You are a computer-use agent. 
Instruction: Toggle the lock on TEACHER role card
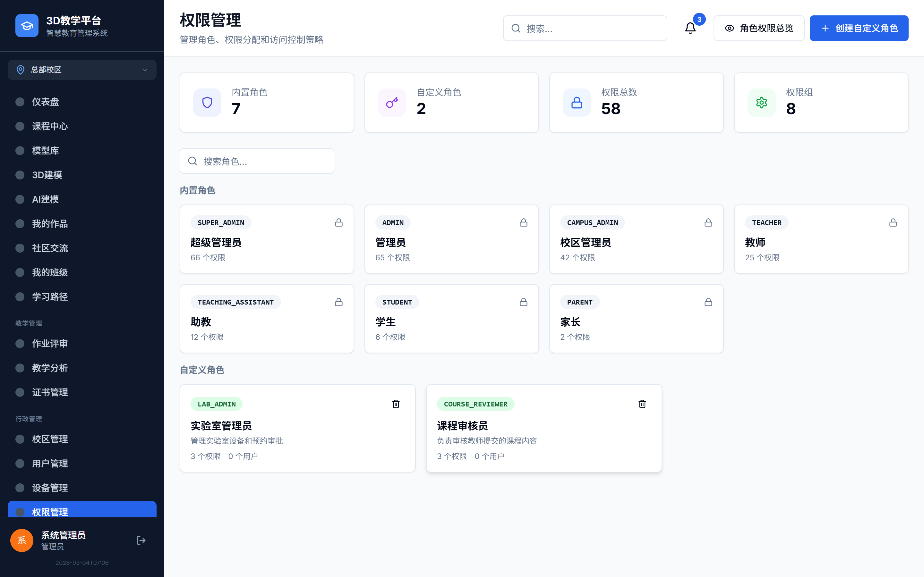click(893, 222)
